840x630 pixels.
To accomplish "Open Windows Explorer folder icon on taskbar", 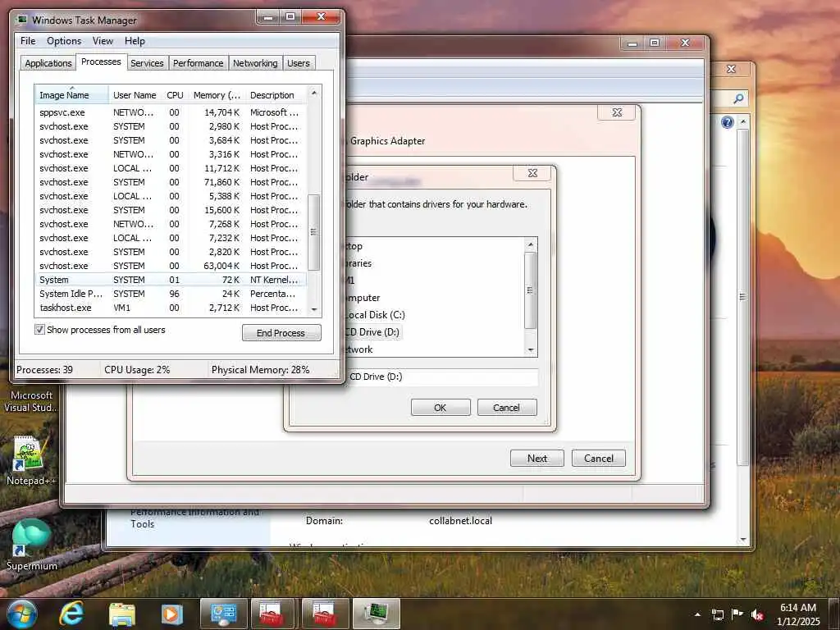I will (x=121, y=614).
